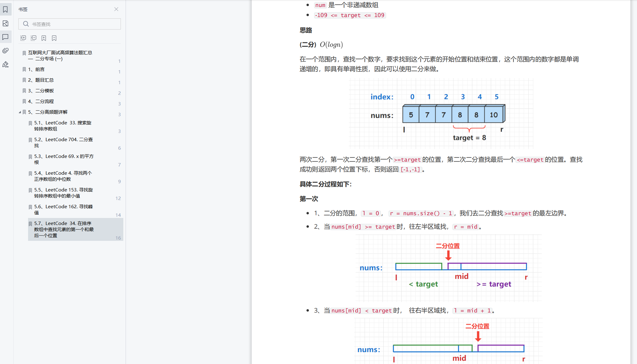The image size is (637, 364).
Task: Click the 具体二分过程如下 heading
Action: [325, 184]
